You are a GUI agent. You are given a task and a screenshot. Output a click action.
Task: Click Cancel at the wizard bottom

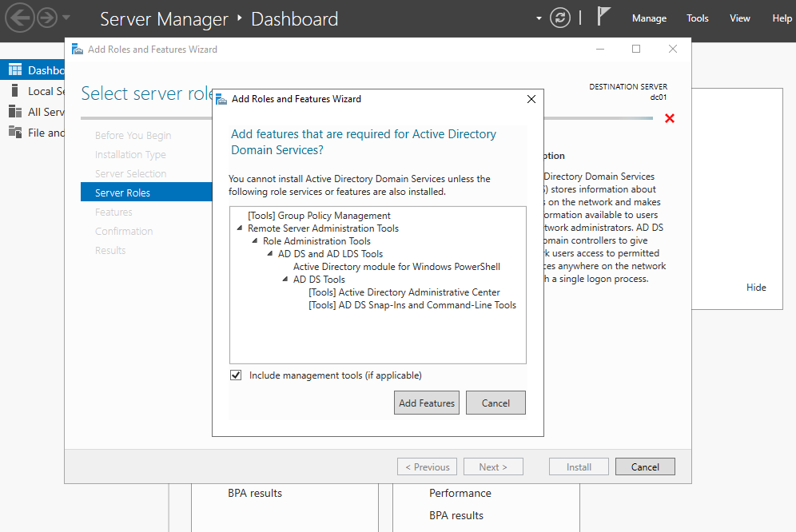pyautogui.click(x=645, y=466)
